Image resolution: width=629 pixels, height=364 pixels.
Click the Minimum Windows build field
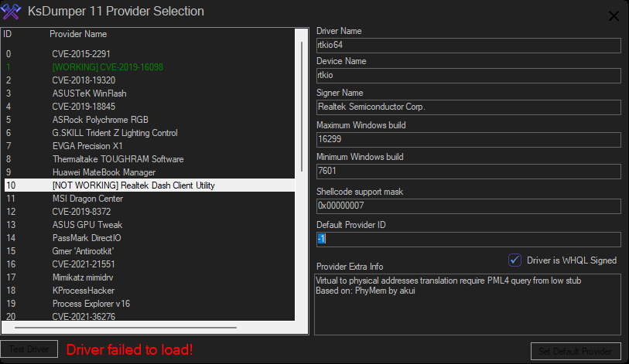[x=469, y=171]
